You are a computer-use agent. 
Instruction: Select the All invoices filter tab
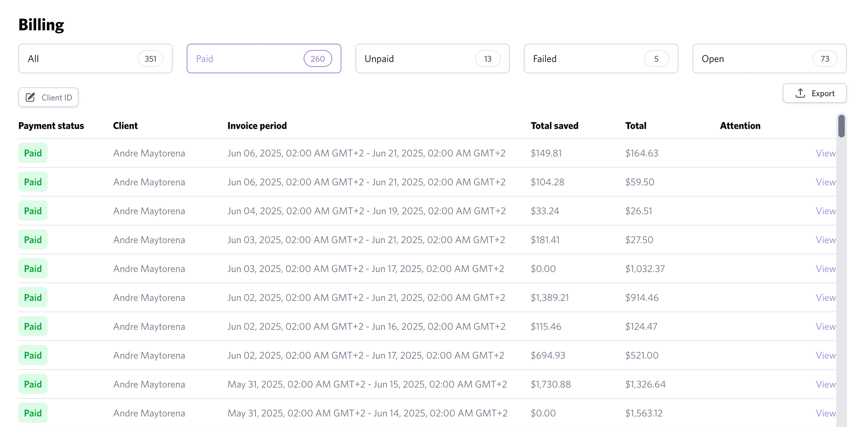tap(95, 59)
